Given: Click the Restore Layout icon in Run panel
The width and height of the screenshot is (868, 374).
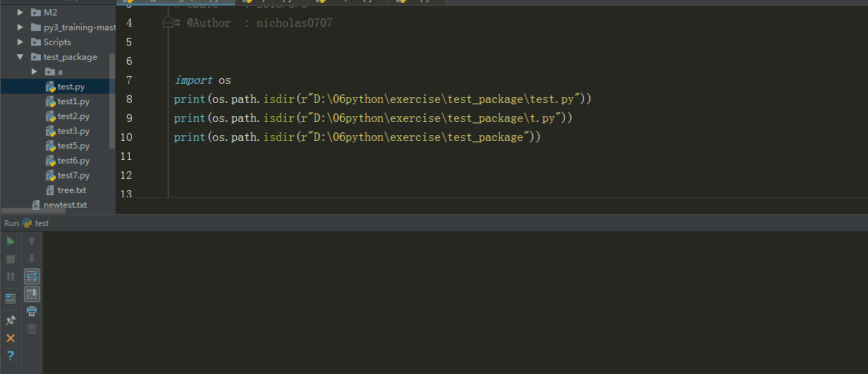Looking at the screenshot, I should tap(11, 299).
